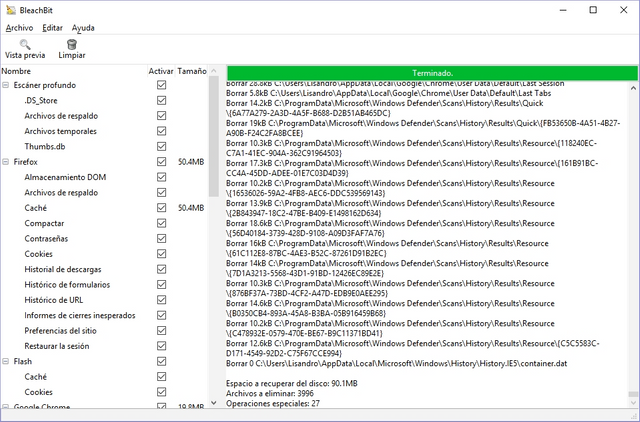Toggle the Firefox Cookies checkbox
The image size is (640, 422).
pyautogui.click(x=162, y=254)
